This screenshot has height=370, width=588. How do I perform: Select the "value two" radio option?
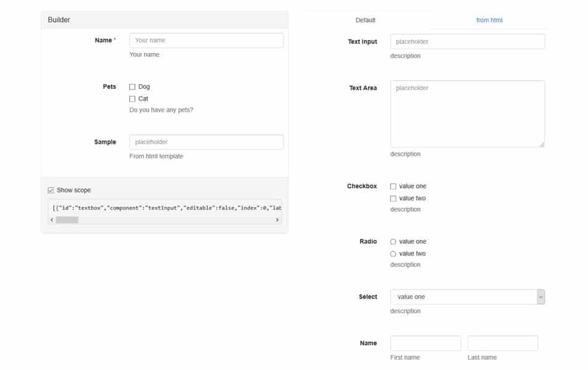pos(393,253)
